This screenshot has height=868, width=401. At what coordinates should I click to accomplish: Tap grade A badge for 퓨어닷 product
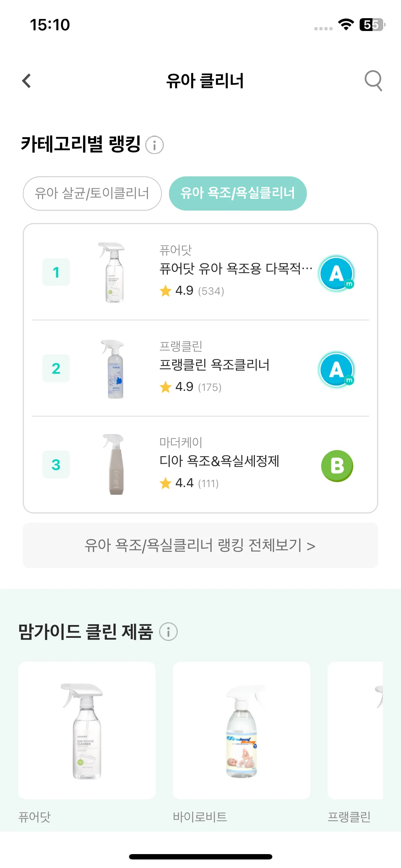(x=337, y=273)
